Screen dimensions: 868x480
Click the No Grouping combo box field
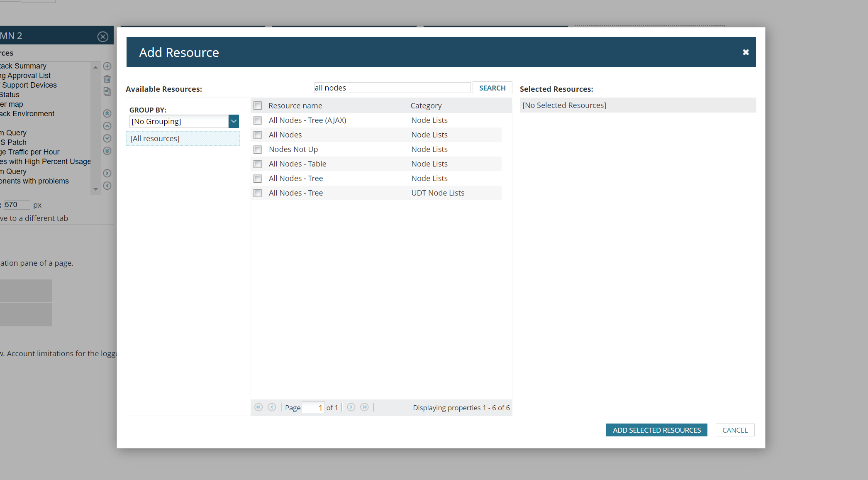[x=179, y=121]
